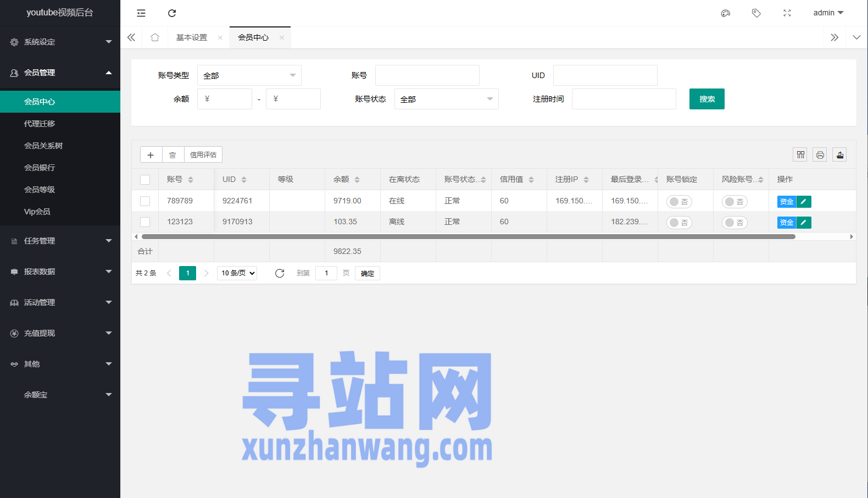Collapse the 会员管理 sidebar menu
The image size is (868, 498).
[x=60, y=73]
